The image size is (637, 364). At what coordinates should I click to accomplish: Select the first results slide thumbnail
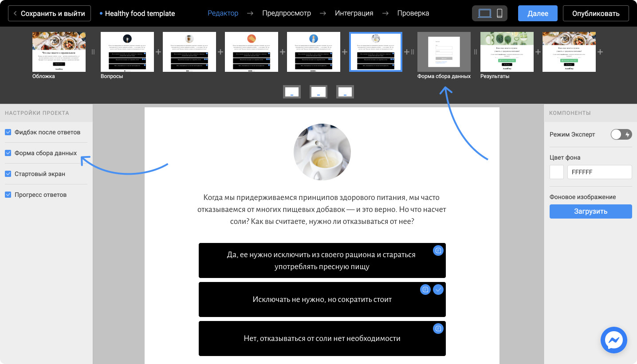507,52
